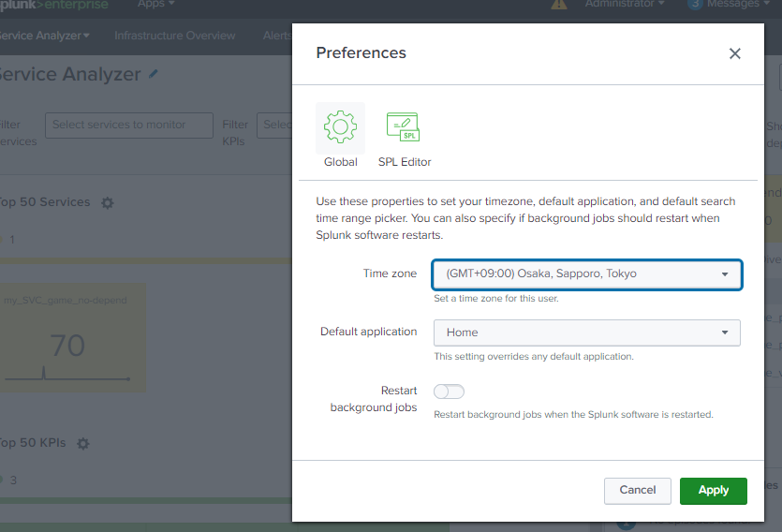Click the warning triangle icon in header
This screenshot has height=532, width=782.
(x=559, y=5)
